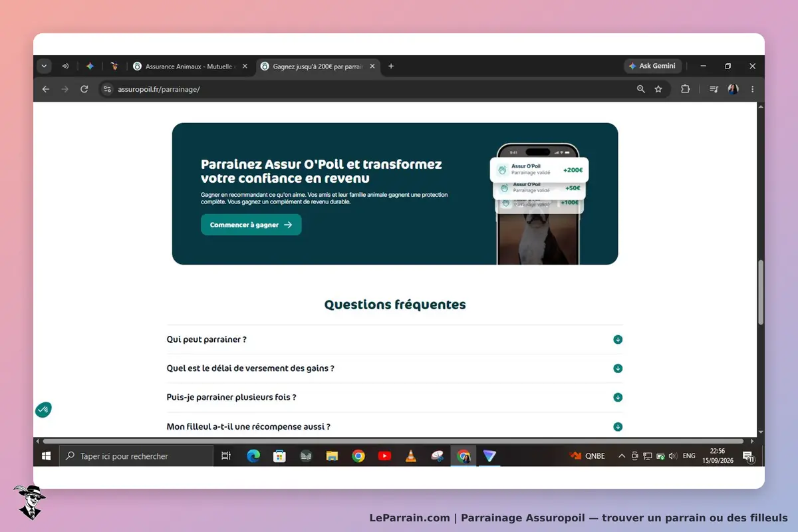Image resolution: width=798 pixels, height=532 pixels.
Task: Click the green floating checkmark widget
Action: click(x=43, y=410)
